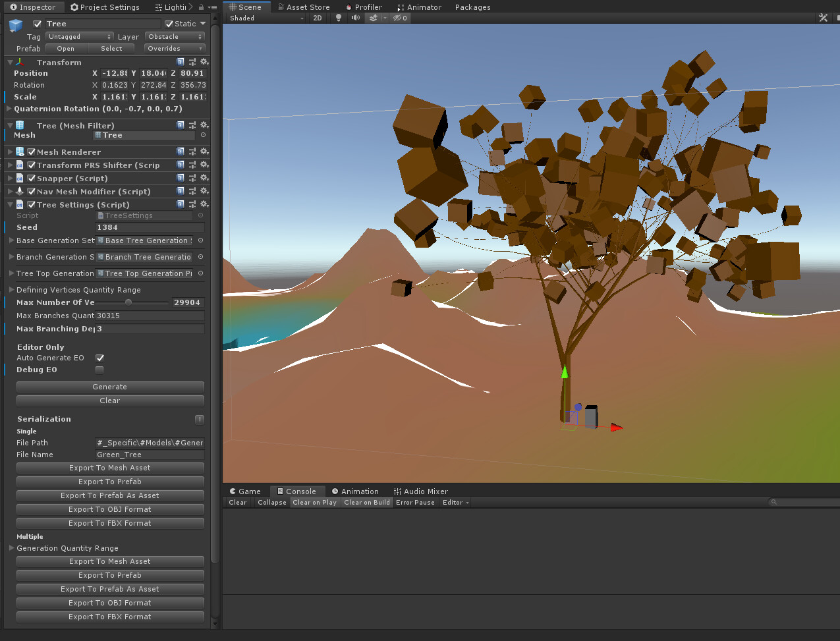
Task: Open the Transform gear settings icon
Action: coord(204,62)
